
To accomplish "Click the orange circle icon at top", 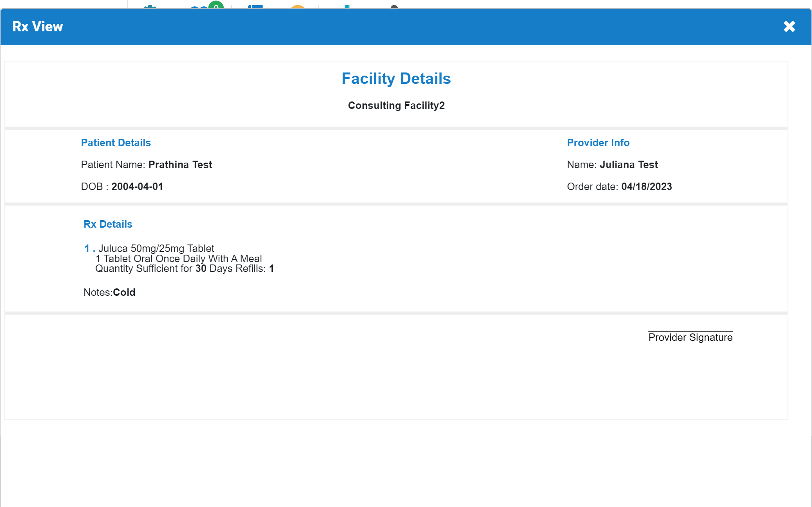I will [x=298, y=7].
